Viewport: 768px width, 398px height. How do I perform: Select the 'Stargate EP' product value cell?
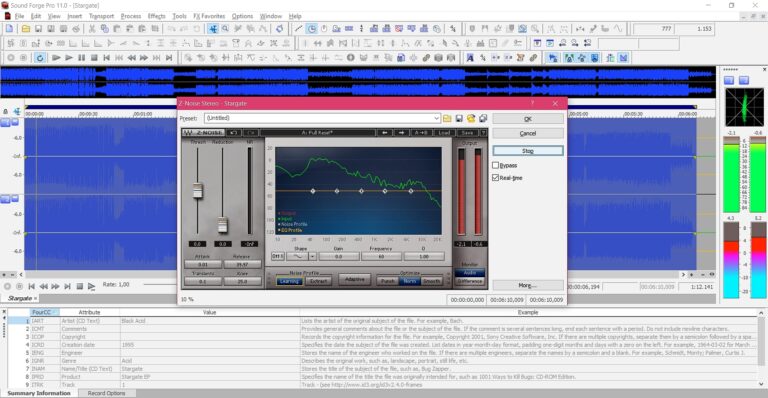210,377
